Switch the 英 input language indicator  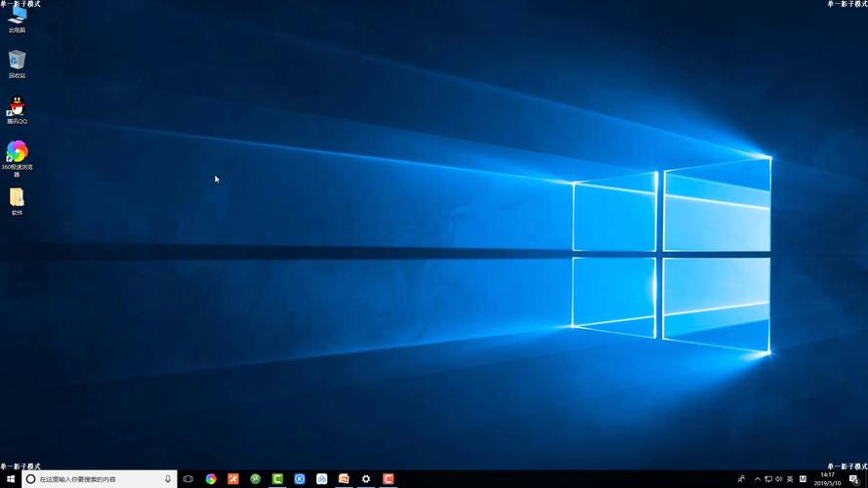[790, 479]
